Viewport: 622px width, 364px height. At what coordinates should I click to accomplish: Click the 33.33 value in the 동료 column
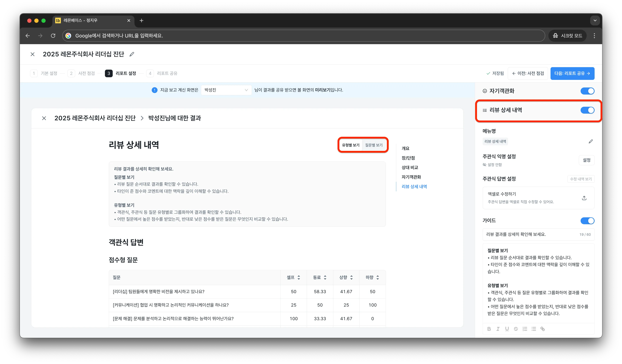click(320, 319)
